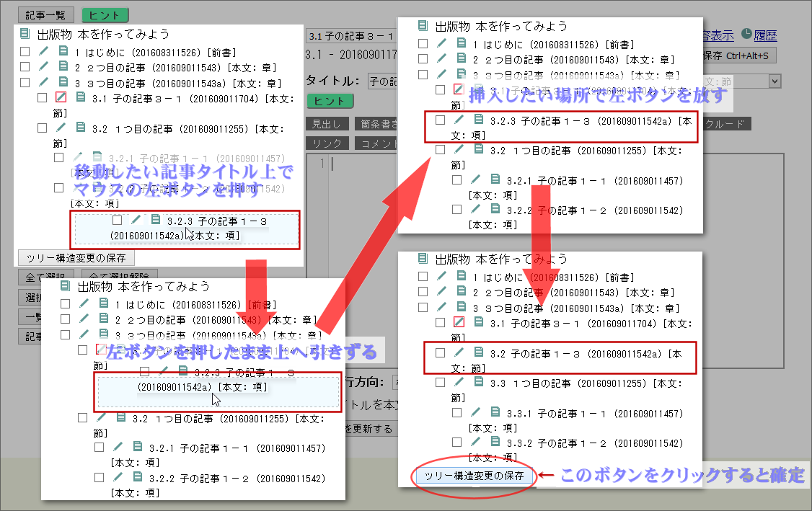
Task: Click pencil icon for 1 はじめに in upper-left tree panel
Action: (x=43, y=50)
